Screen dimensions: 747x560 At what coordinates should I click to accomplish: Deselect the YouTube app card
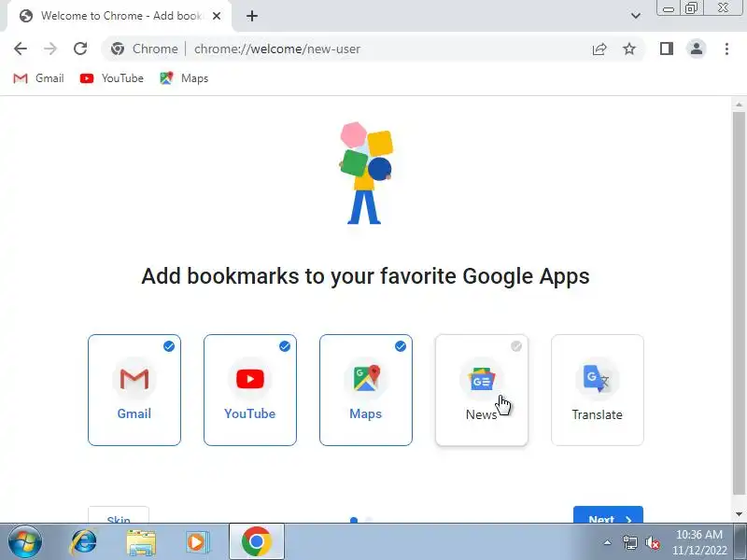[x=250, y=390]
